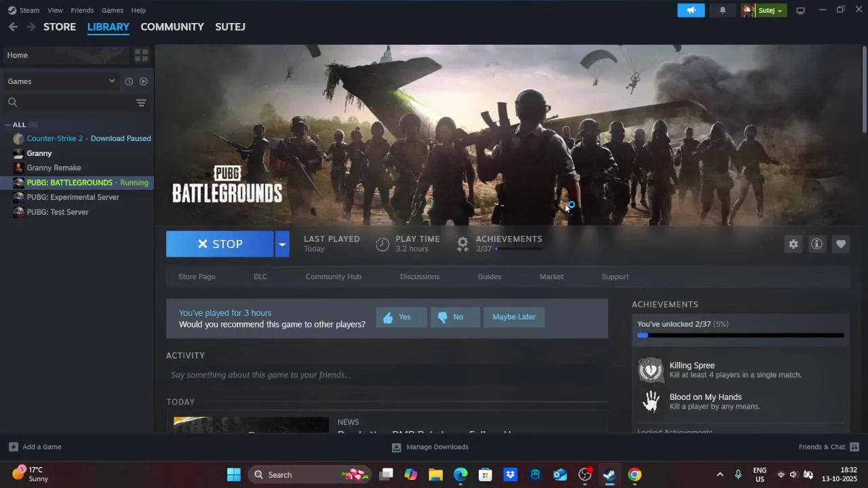This screenshot has height=488, width=868.
Task: Click the Big Picture mode monitor icon
Action: (x=800, y=10)
